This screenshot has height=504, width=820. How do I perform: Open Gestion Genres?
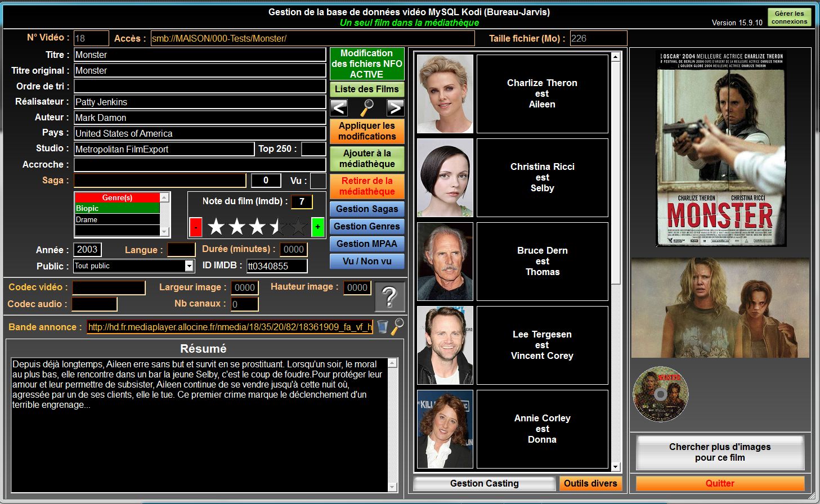tap(367, 227)
